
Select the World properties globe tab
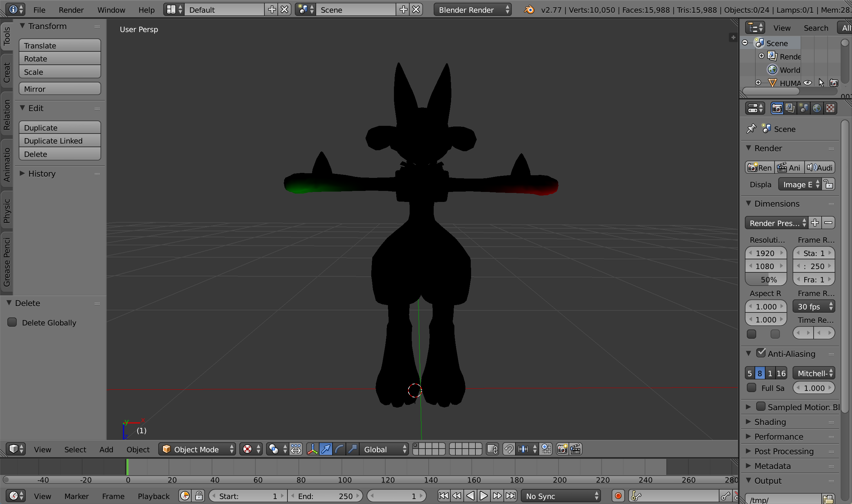point(817,108)
